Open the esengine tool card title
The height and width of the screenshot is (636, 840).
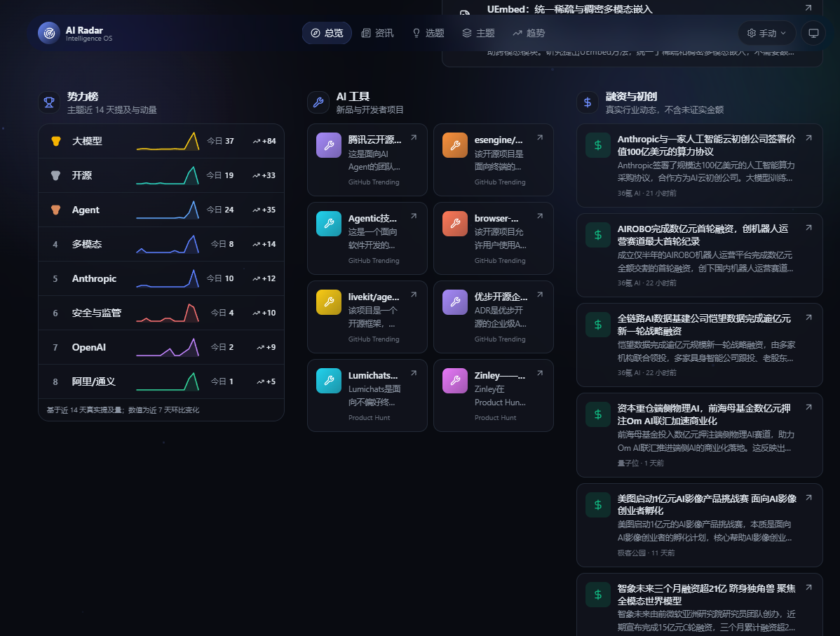click(x=499, y=140)
